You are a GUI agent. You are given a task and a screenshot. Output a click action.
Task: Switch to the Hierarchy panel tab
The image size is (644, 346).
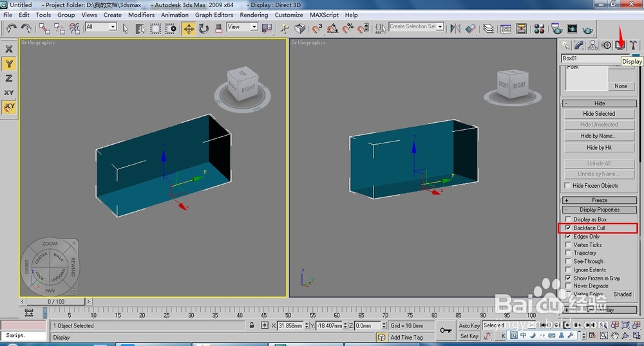click(592, 45)
